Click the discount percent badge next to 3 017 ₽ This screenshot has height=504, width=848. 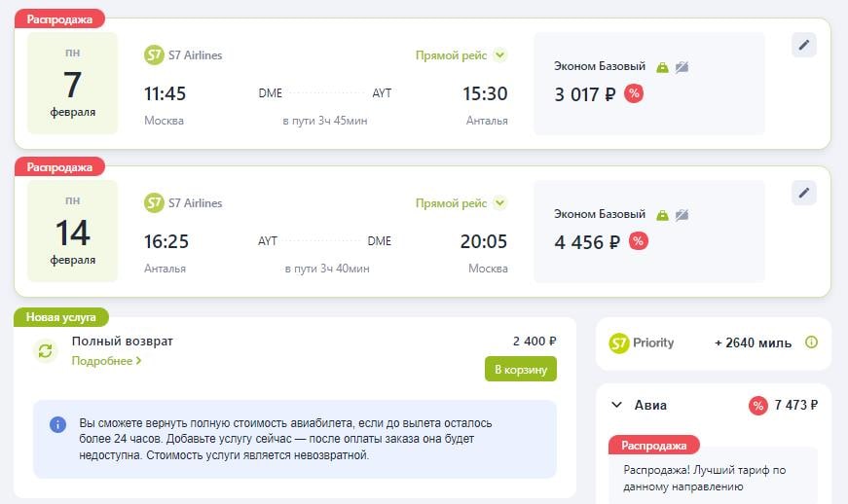(x=634, y=93)
